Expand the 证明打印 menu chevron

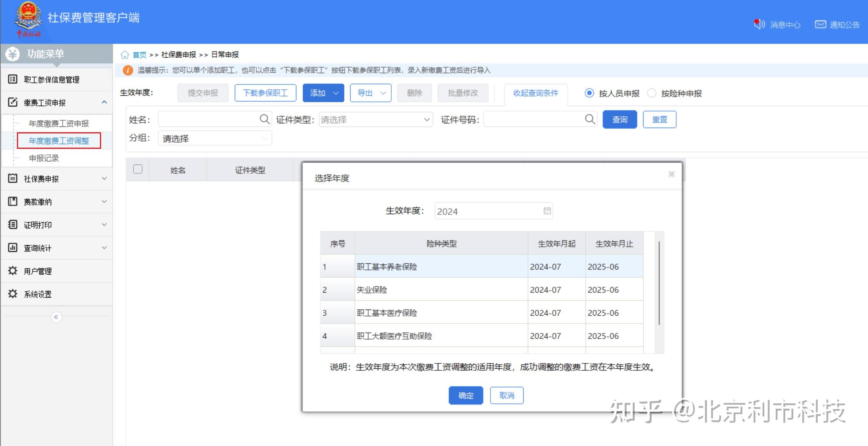point(104,225)
